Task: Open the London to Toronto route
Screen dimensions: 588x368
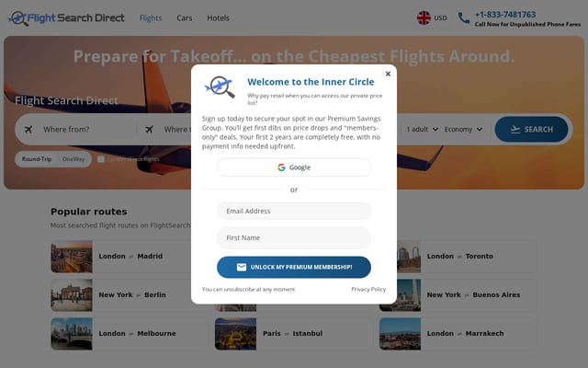Action: pyautogui.click(x=459, y=256)
